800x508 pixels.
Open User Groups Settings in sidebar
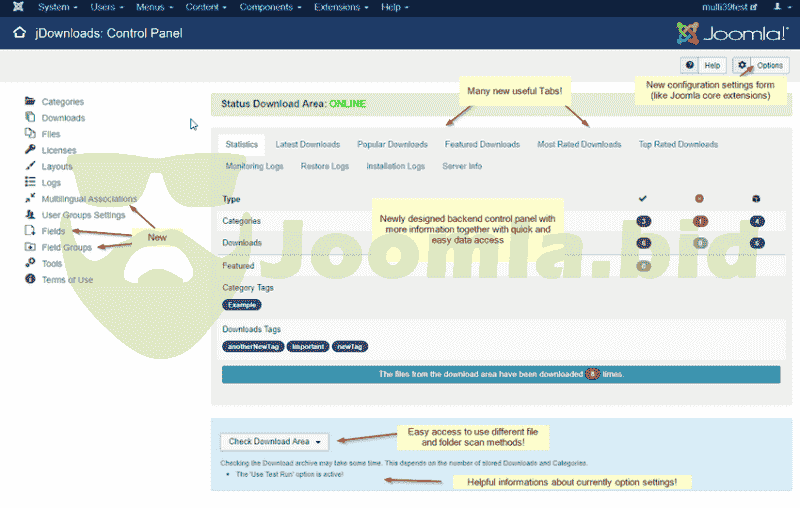83,215
